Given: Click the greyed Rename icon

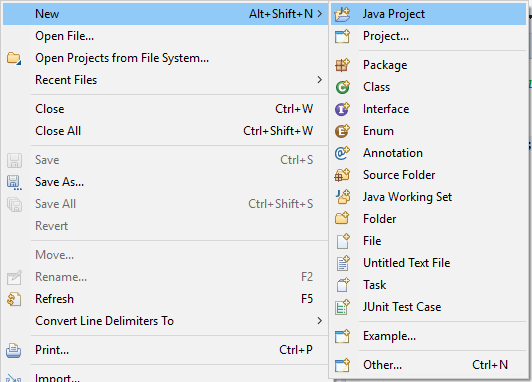Looking at the screenshot, I should [x=14, y=277].
